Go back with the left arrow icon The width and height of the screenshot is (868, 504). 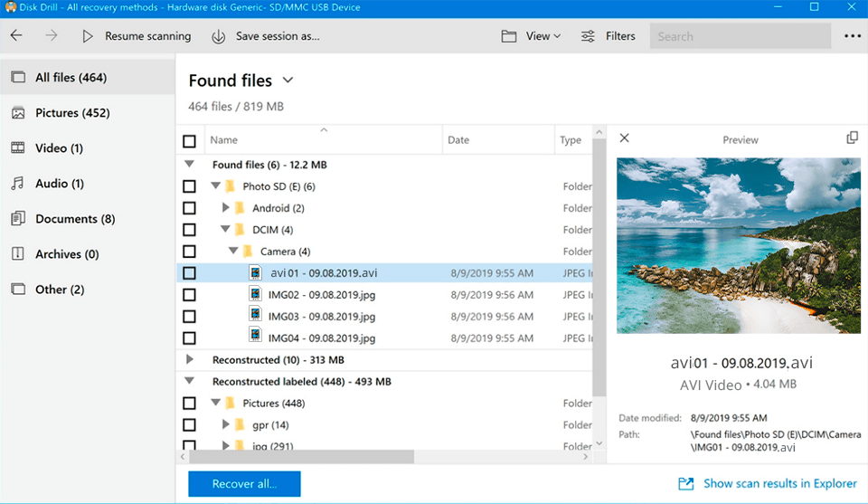pyautogui.click(x=16, y=36)
